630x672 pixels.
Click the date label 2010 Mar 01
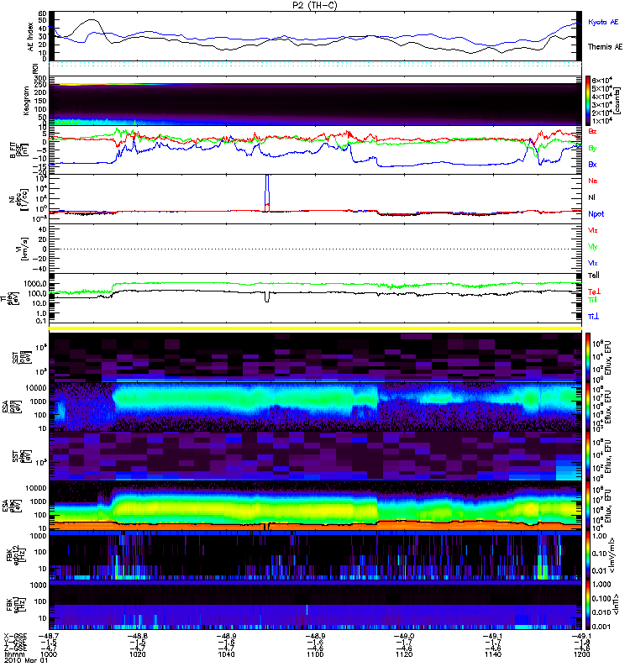point(26,660)
